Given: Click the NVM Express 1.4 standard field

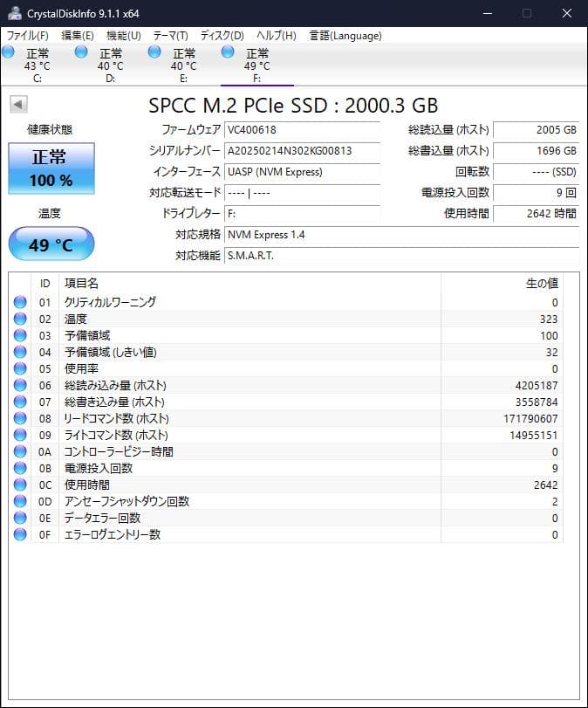Looking at the screenshot, I should click(401, 235).
